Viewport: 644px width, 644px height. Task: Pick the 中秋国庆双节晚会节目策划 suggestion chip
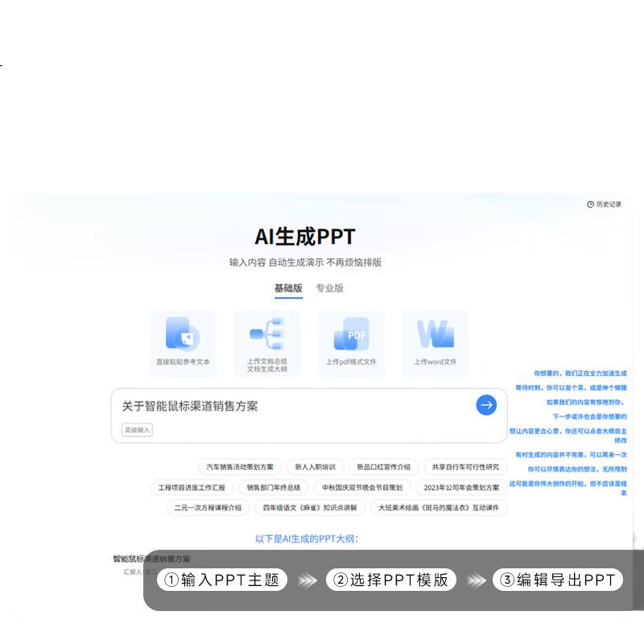362,488
